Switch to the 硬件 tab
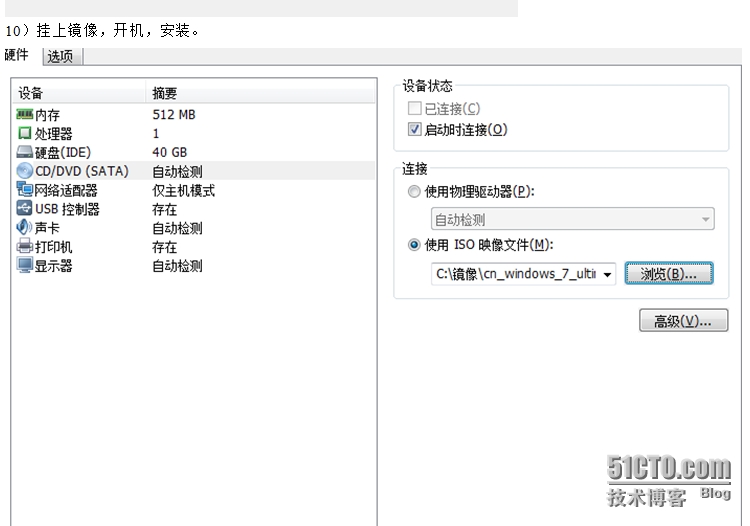 pos(16,55)
